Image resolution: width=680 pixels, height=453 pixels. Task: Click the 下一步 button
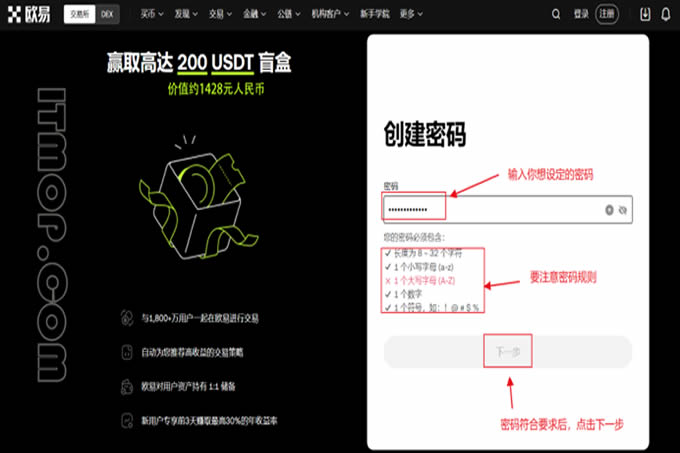coord(508,352)
